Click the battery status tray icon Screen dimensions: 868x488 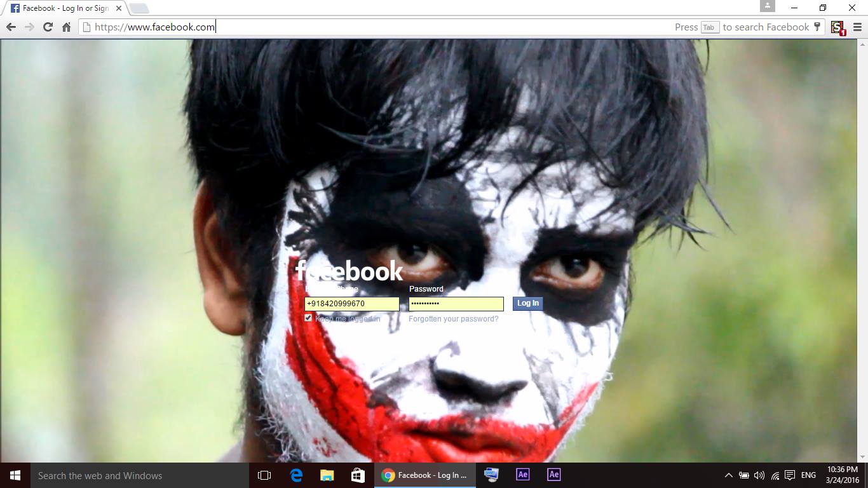tap(743, 475)
